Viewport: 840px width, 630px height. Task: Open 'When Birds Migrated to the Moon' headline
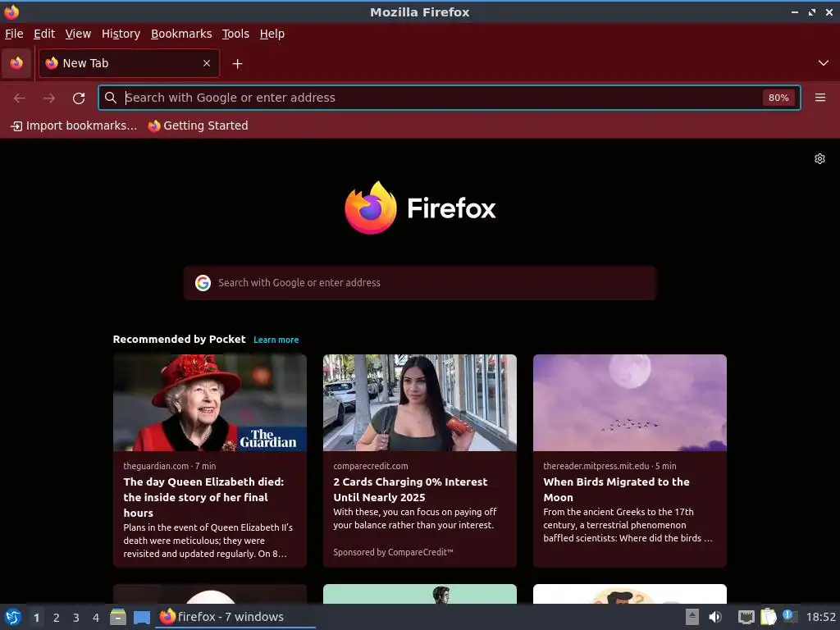[617, 490]
